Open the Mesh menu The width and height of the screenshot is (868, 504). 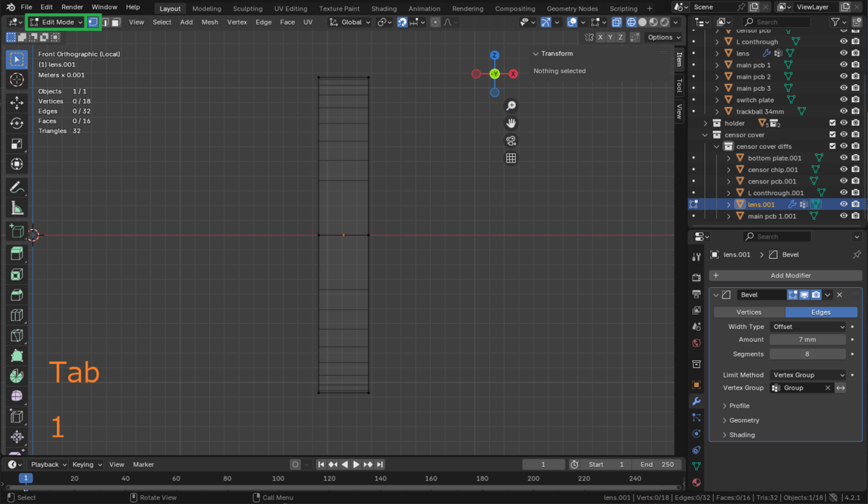(210, 22)
